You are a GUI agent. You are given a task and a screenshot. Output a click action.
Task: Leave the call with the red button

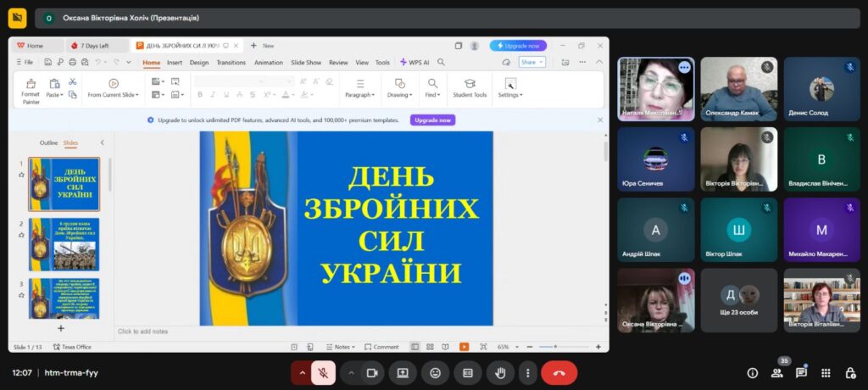(559, 372)
